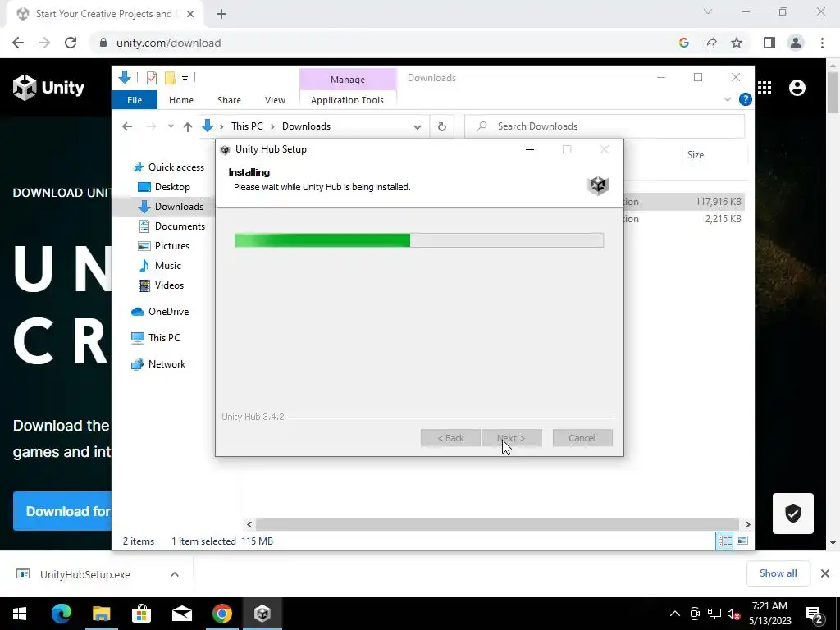
Task: Open the Chrome tab search chevron
Action: pyautogui.click(x=708, y=11)
